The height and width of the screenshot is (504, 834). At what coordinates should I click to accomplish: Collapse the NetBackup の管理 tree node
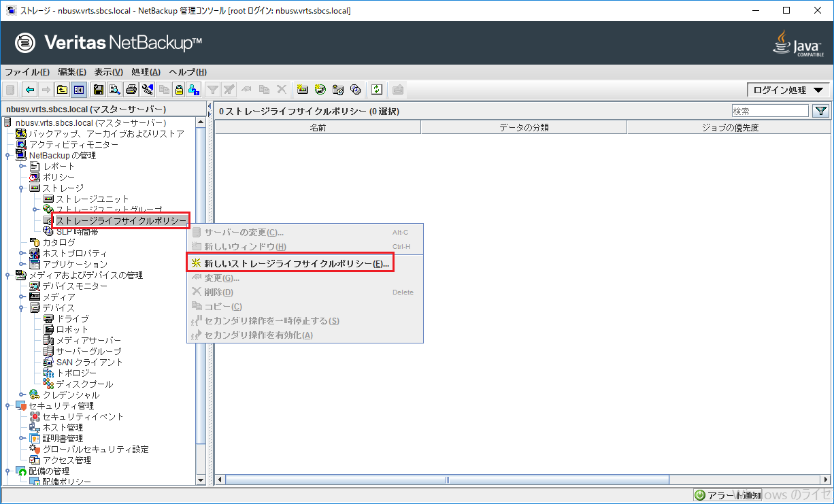click(7, 156)
